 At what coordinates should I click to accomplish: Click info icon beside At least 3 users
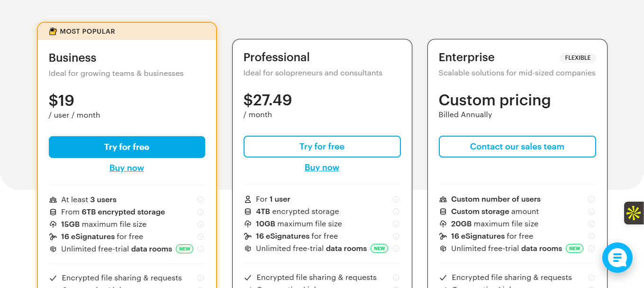200,200
